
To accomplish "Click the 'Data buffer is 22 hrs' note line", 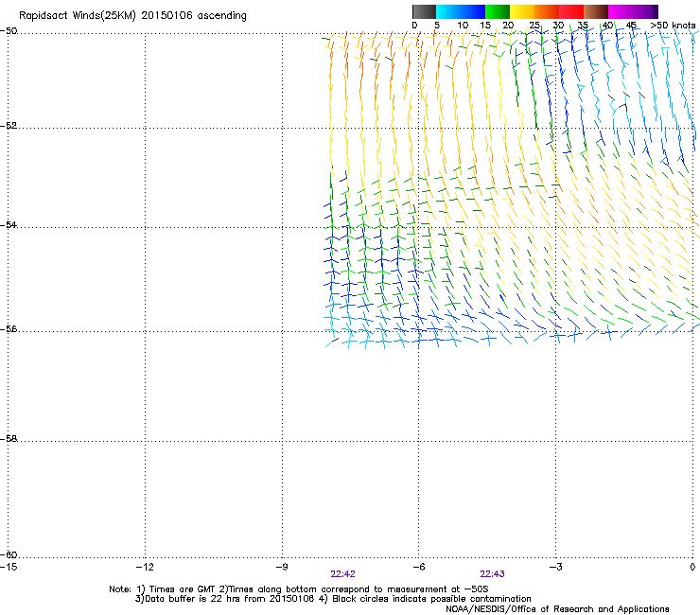I will [334, 599].
